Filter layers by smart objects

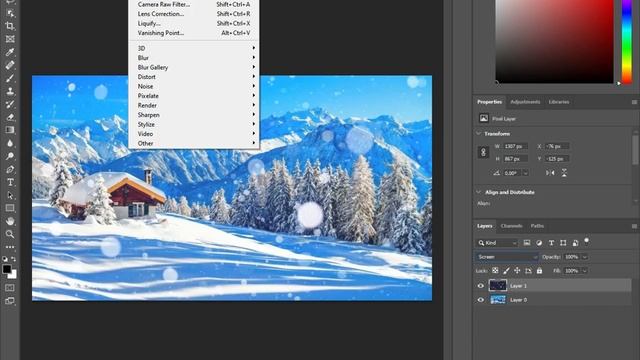point(575,243)
